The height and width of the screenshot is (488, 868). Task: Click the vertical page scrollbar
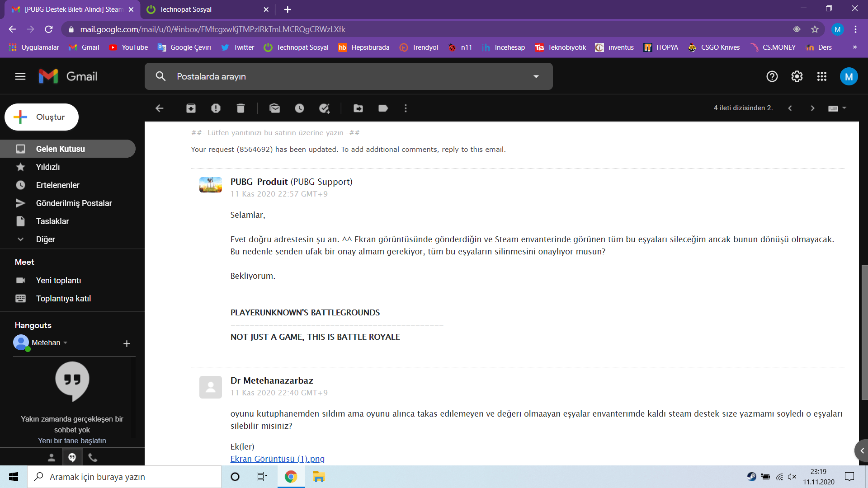864,332
